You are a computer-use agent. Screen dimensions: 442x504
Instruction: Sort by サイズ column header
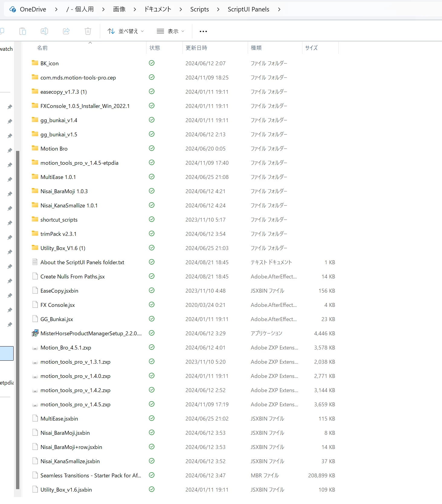pyautogui.click(x=311, y=48)
